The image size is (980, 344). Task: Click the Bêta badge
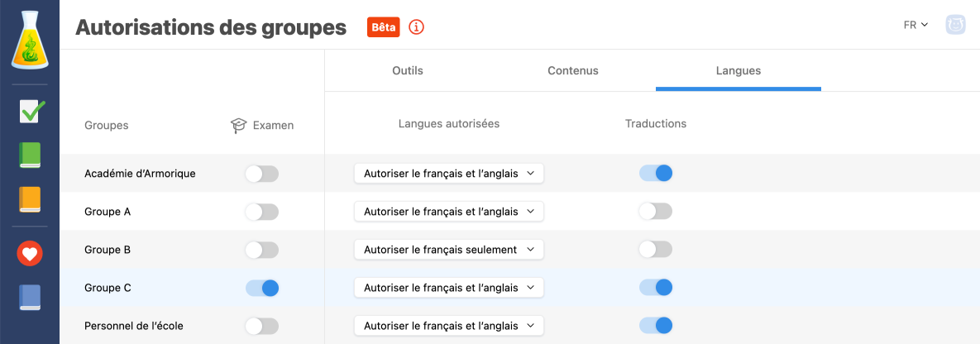383,27
